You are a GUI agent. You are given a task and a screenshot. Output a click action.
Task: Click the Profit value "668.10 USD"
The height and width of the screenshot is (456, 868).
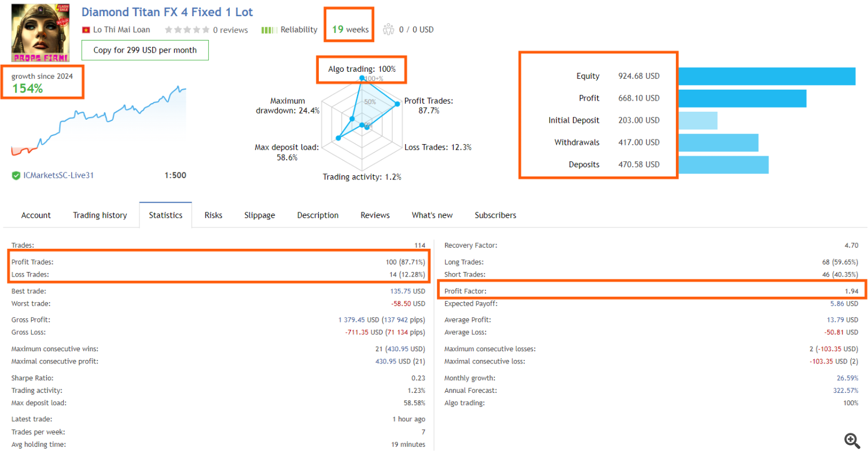pos(639,98)
